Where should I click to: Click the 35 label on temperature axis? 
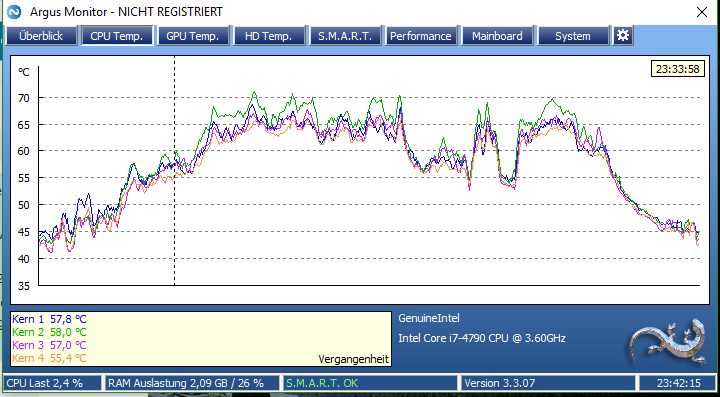tap(23, 286)
